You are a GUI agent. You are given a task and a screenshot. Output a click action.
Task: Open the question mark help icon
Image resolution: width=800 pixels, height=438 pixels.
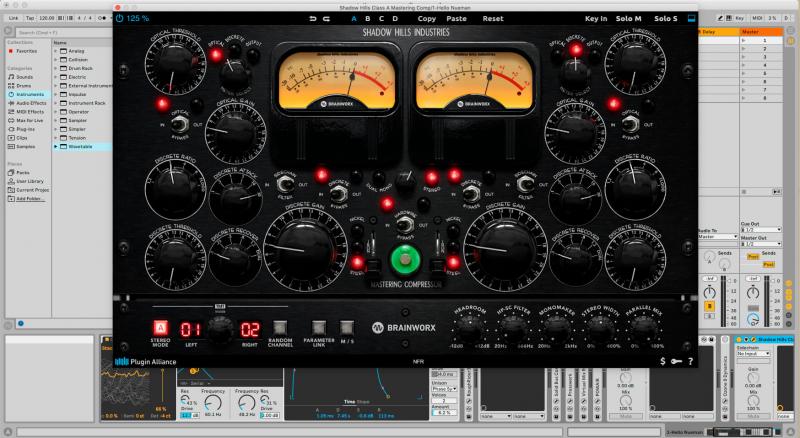(x=690, y=361)
